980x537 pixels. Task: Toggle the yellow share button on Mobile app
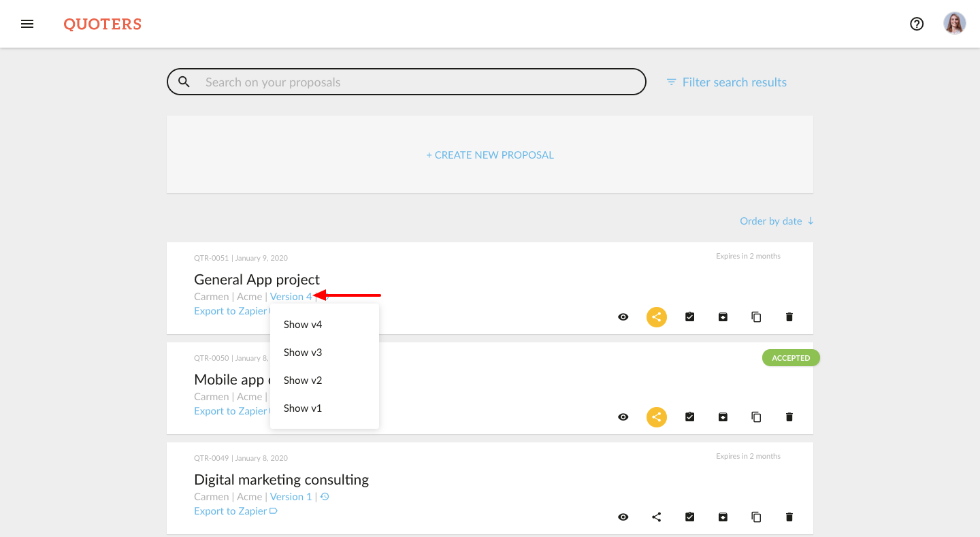pos(656,417)
